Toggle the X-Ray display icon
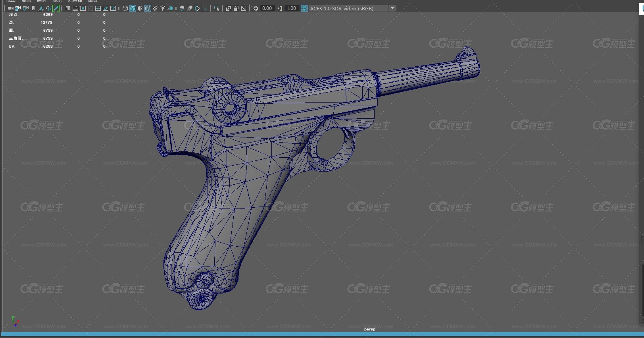This screenshot has height=338, width=644. (x=229, y=8)
